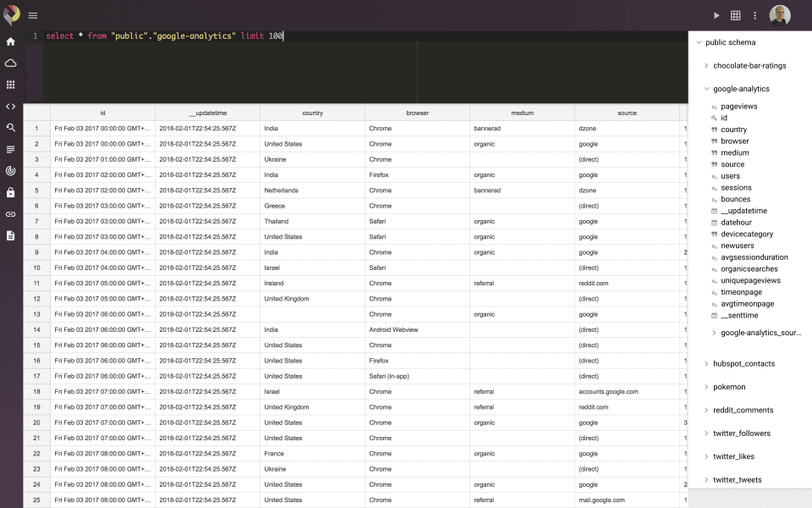Click the browser column header
The image size is (812, 508).
click(417, 113)
